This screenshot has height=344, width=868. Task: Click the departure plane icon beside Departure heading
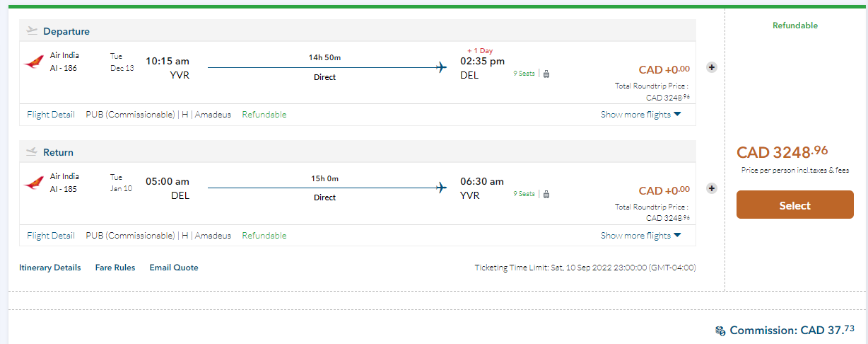point(31,30)
